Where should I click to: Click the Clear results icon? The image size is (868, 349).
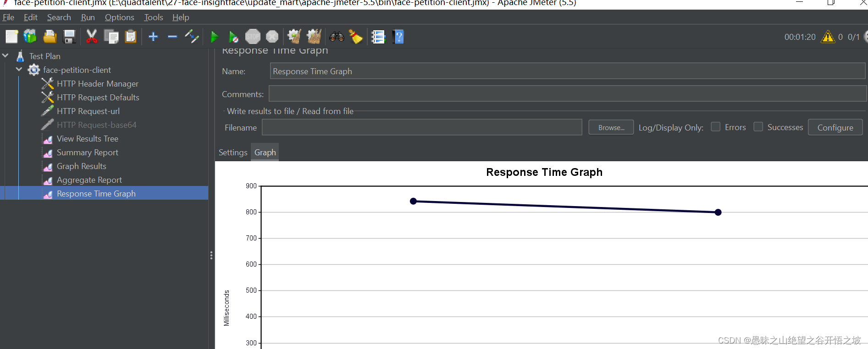click(294, 37)
